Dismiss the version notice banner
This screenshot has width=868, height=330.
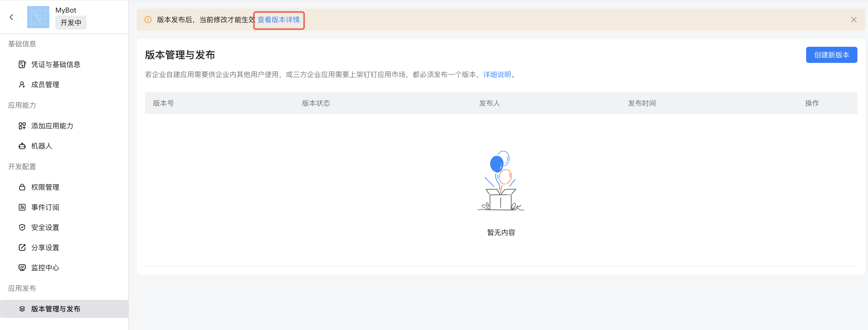point(853,20)
